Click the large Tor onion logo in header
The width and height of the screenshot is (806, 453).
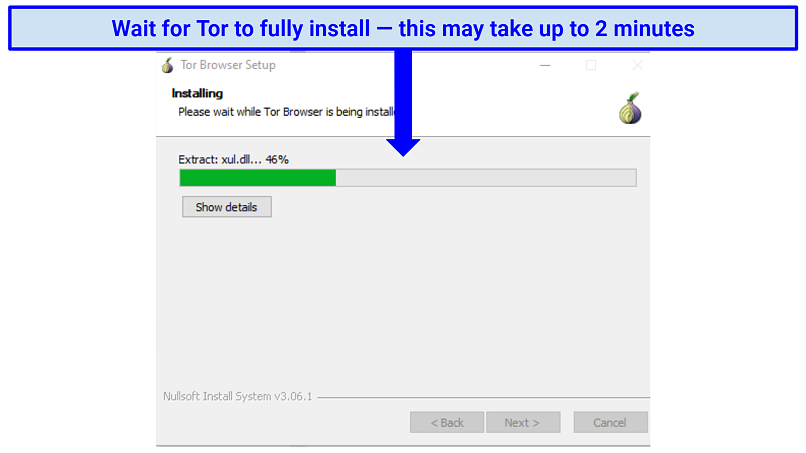pos(630,108)
